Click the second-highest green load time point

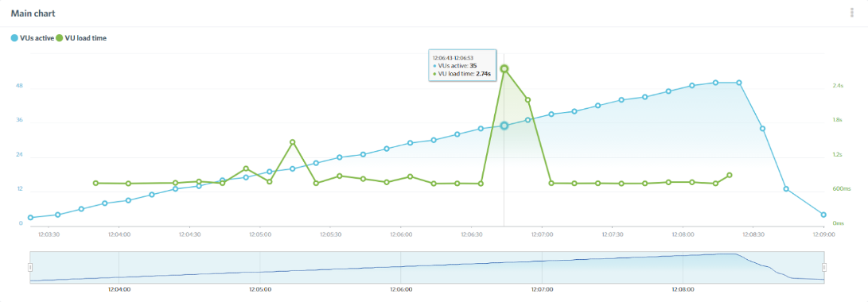(x=527, y=100)
